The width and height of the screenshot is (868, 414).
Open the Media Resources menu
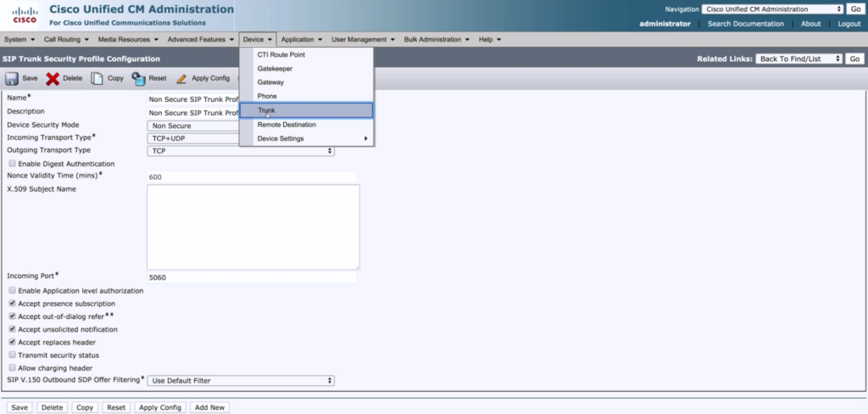[129, 39]
